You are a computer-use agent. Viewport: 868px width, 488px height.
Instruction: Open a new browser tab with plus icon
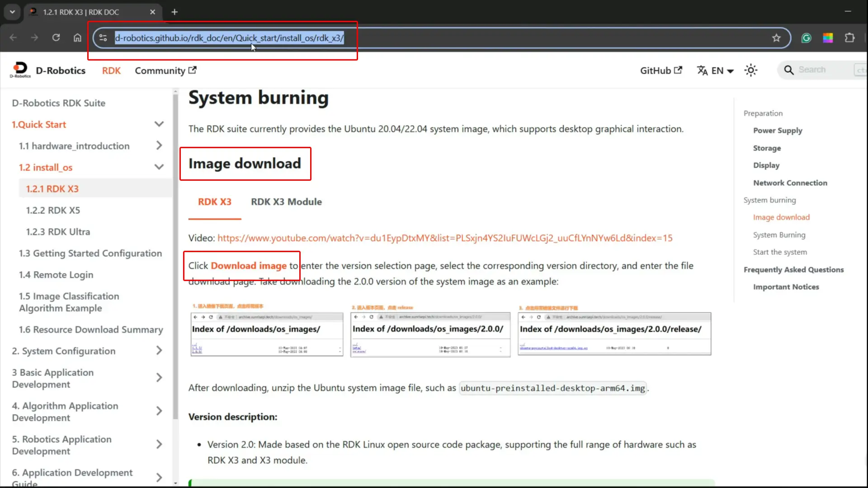[175, 12]
